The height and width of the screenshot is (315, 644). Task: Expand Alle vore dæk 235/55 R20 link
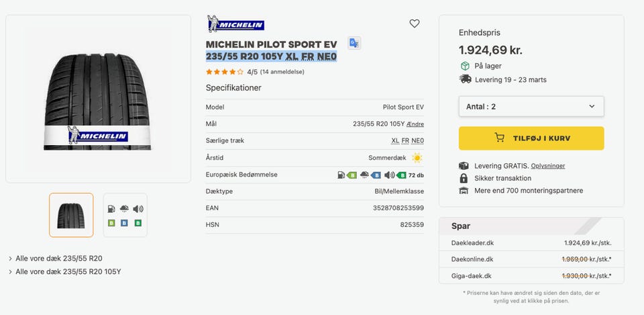tap(59, 258)
